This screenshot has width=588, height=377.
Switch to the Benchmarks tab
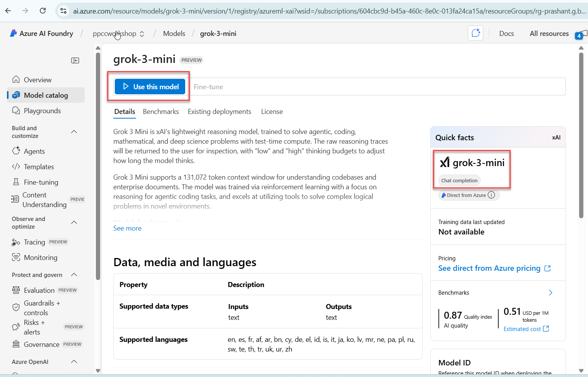coord(161,112)
